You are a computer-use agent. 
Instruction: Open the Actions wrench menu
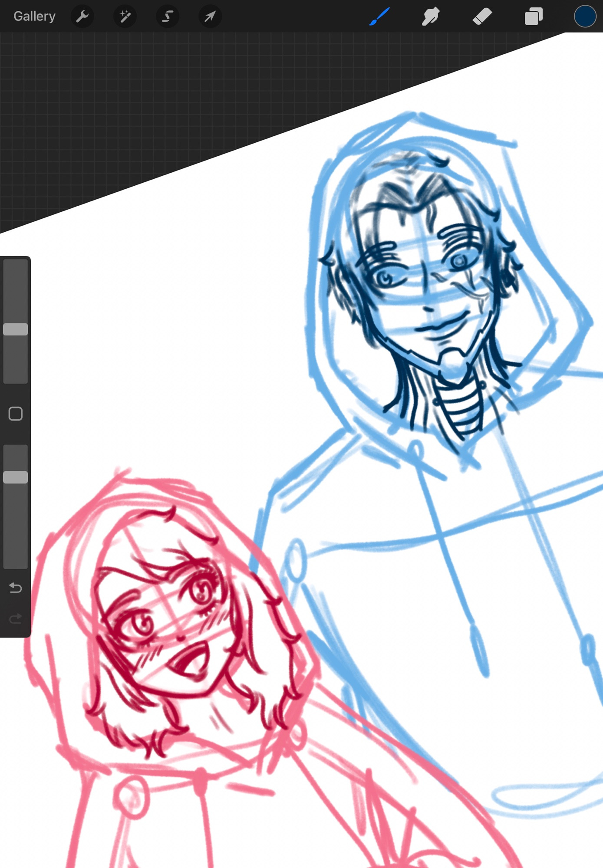pyautogui.click(x=82, y=16)
